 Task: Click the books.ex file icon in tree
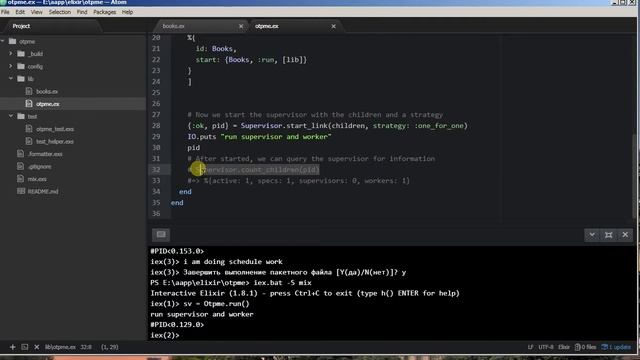point(29,91)
